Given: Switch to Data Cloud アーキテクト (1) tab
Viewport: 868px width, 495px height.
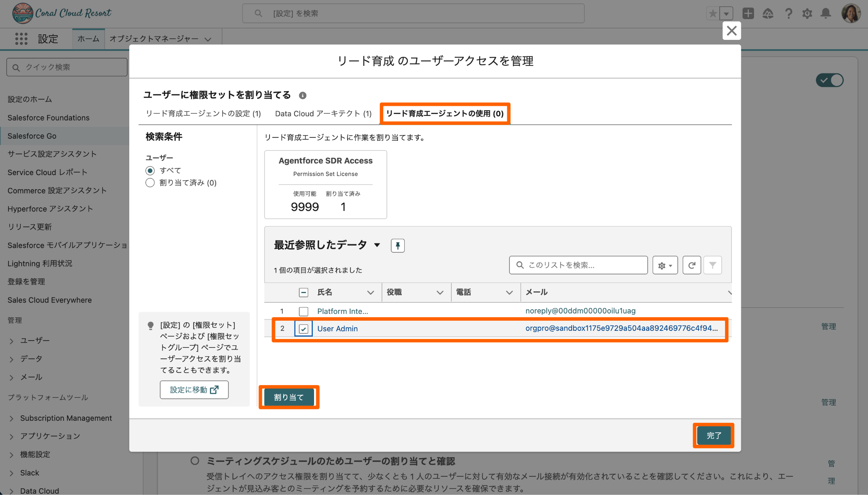Looking at the screenshot, I should tap(323, 114).
